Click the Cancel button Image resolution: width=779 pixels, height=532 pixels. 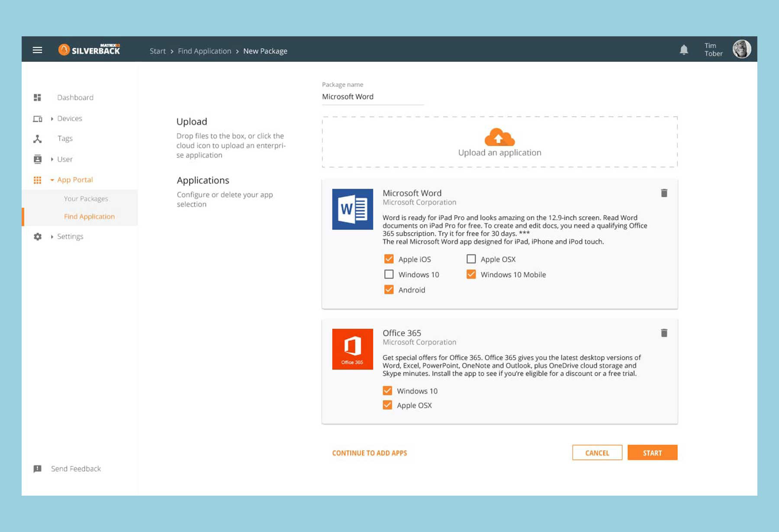(597, 452)
